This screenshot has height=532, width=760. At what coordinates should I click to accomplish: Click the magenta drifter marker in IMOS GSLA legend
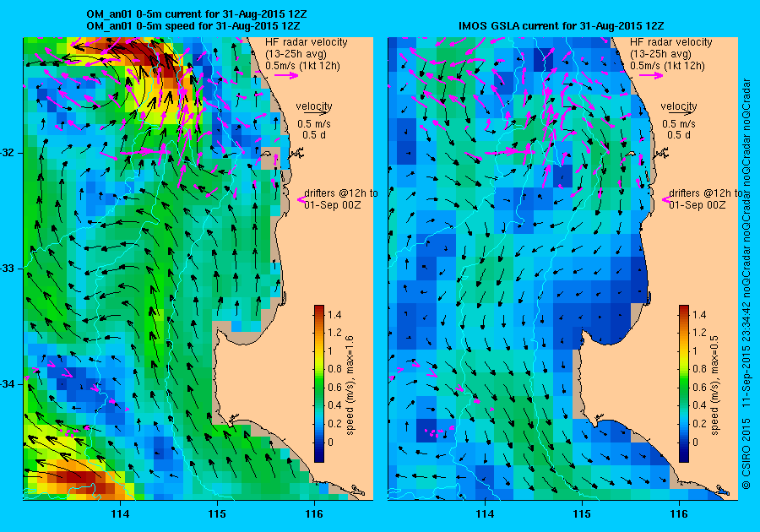pos(665,199)
